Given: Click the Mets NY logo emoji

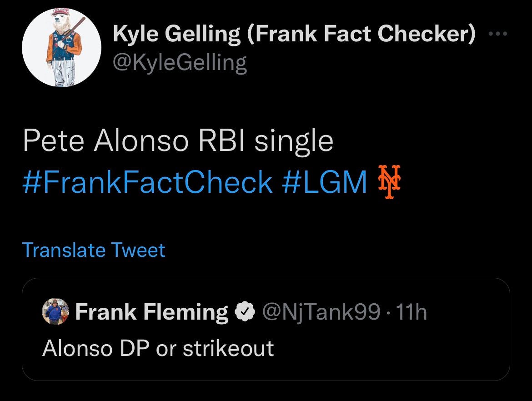Looking at the screenshot, I should tap(389, 182).
